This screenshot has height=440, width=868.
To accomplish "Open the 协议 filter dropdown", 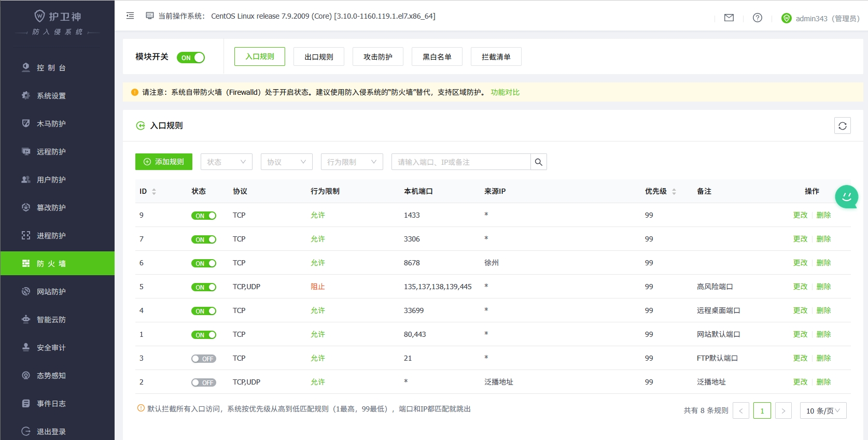I will (x=287, y=162).
